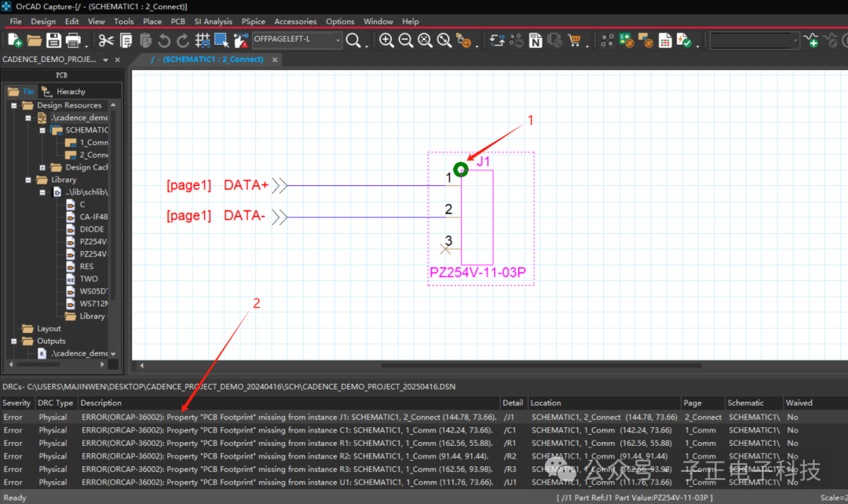
Task: Collapse the ..\lib\schlib library node
Action: point(42,192)
